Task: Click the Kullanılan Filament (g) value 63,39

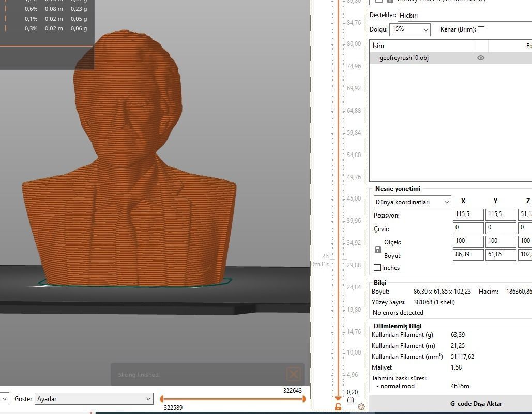Action: pos(458,334)
